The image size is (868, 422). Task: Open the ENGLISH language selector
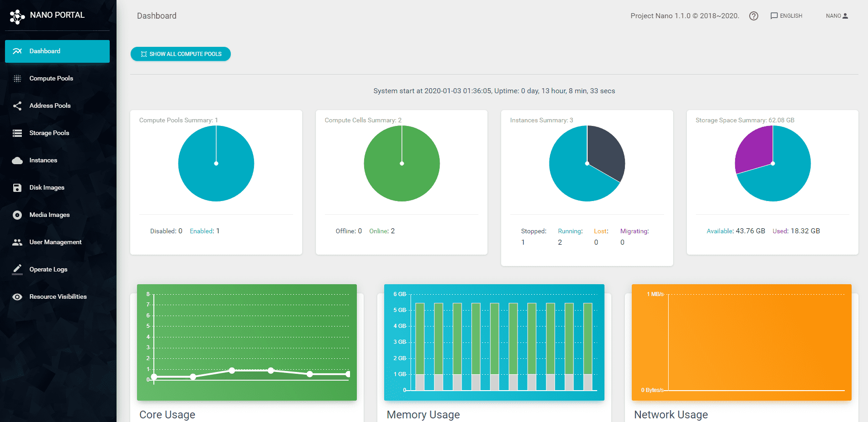pyautogui.click(x=786, y=16)
